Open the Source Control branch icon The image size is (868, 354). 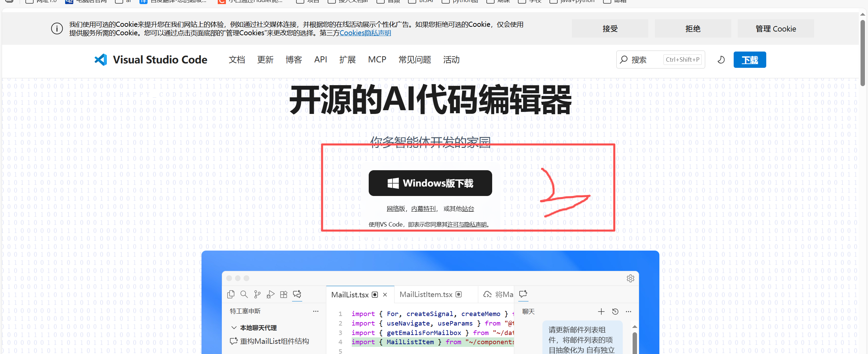257,294
